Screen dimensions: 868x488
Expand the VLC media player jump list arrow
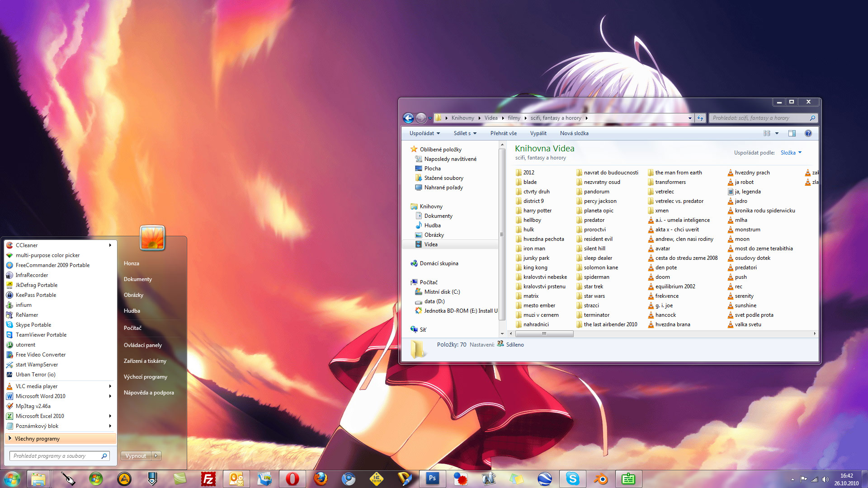pyautogui.click(x=110, y=386)
